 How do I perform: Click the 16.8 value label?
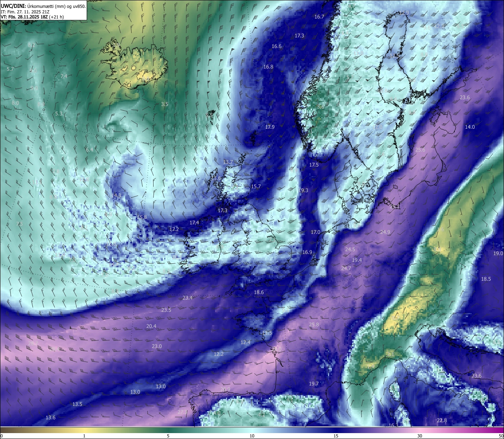tap(268, 67)
